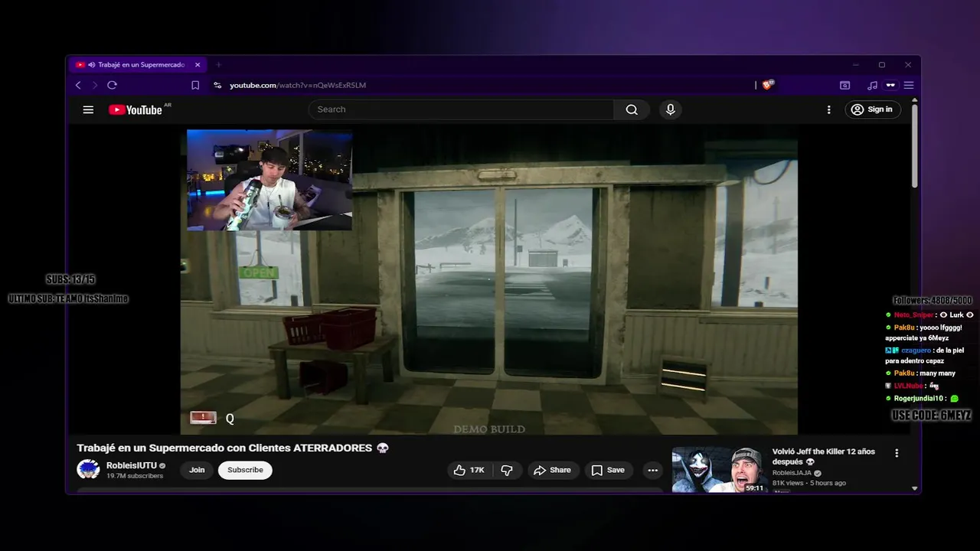Save the video to a playlist

[x=608, y=470]
